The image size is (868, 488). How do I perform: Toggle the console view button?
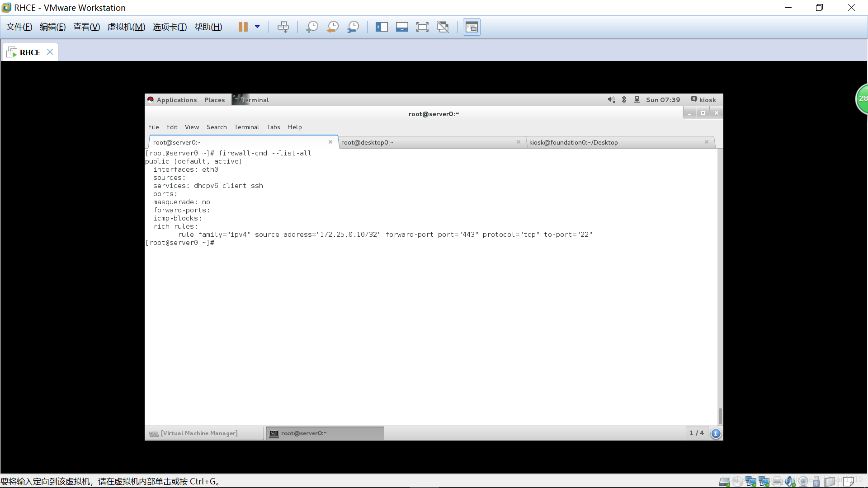point(472,27)
